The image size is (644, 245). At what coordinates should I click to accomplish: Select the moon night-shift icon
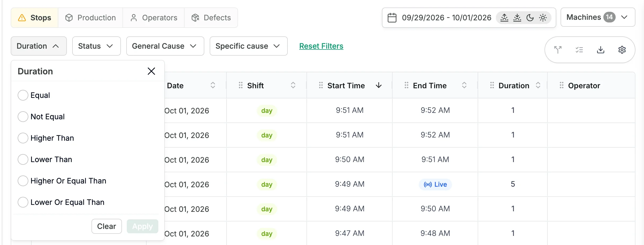point(530,18)
